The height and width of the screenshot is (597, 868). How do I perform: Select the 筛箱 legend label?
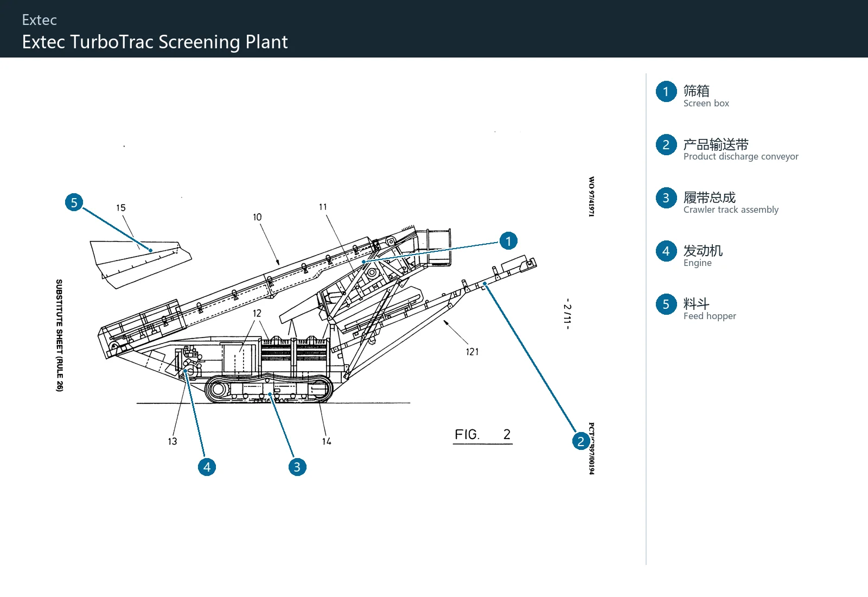[696, 91]
